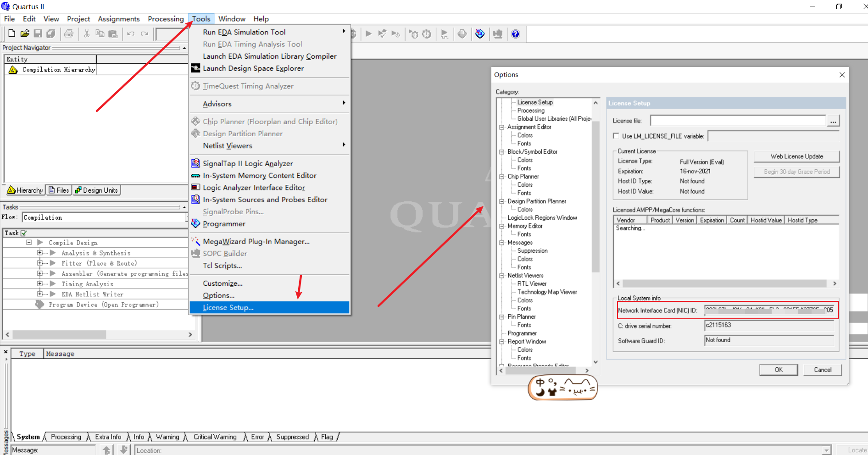
Task: Click the Print toolbar icon
Action: 69,33
